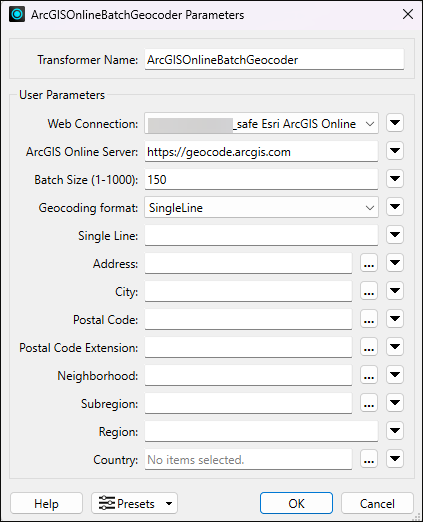Image resolution: width=423 pixels, height=522 pixels.
Task: Click into the Batch Size input field
Action: (261, 180)
